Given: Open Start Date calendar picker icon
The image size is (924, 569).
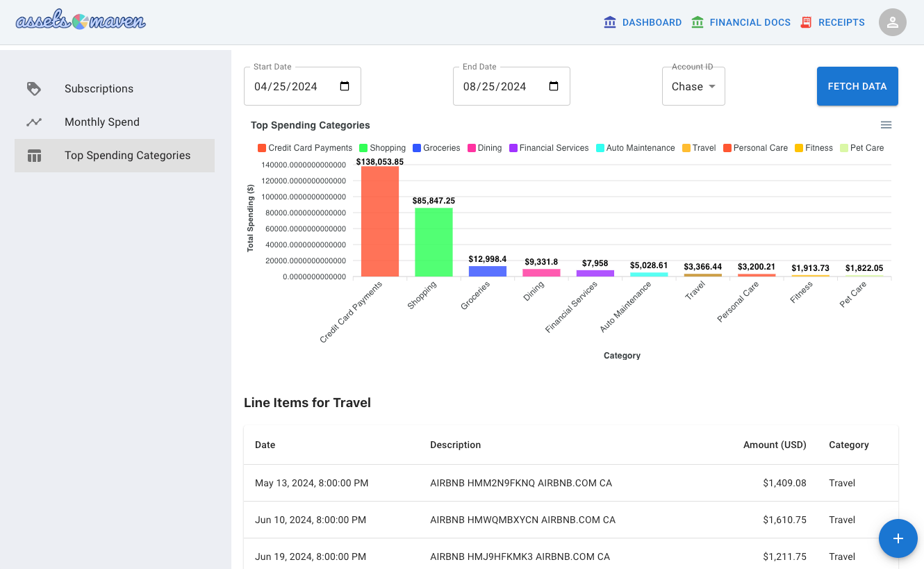Looking at the screenshot, I should click(345, 87).
